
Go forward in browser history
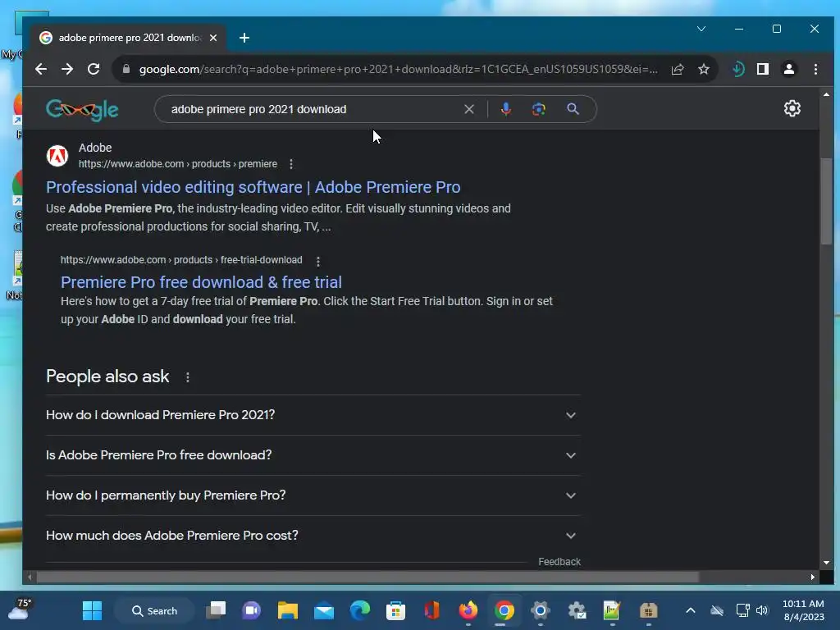(x=67, y=69)
